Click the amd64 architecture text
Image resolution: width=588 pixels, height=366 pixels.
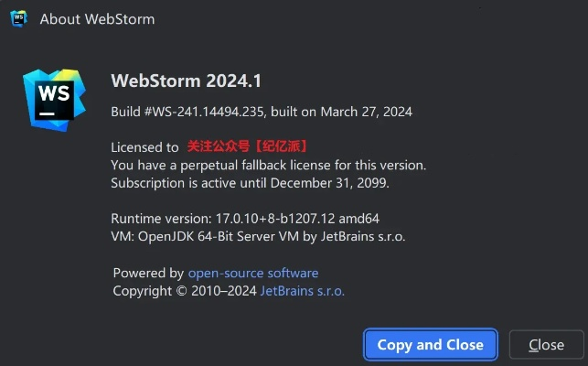click(x=360, y=219)
